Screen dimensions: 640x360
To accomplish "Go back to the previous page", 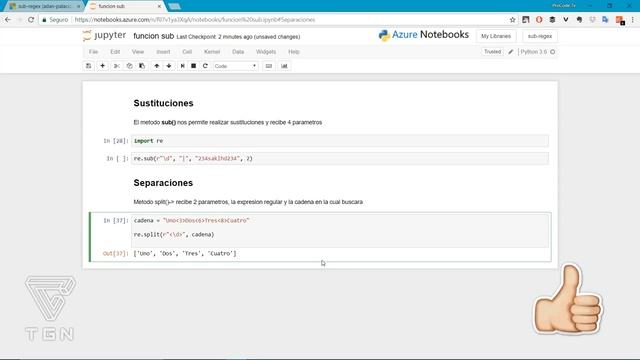I will pos(8,20).
